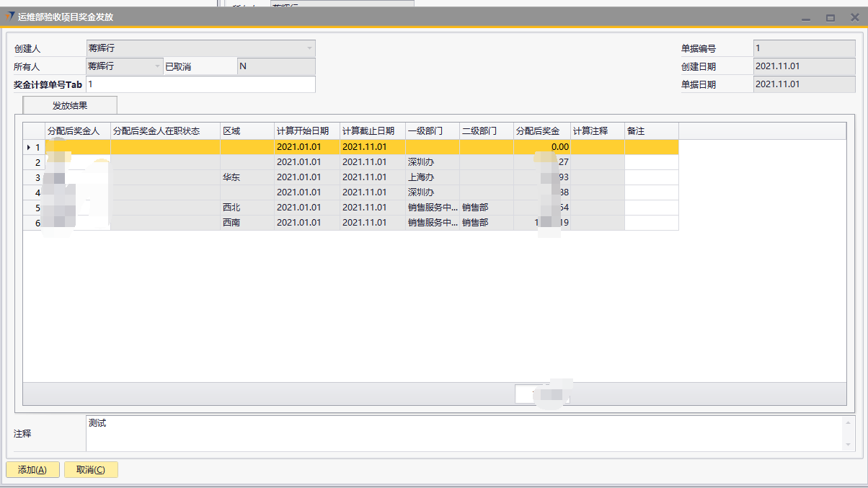Click the 单据日期 field
The width and height of the screenshot is (868, 488).
click(x=803, y=84)
